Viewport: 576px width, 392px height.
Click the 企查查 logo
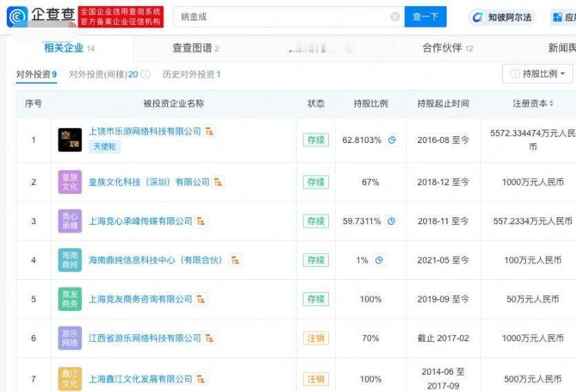tap(41, 17)
